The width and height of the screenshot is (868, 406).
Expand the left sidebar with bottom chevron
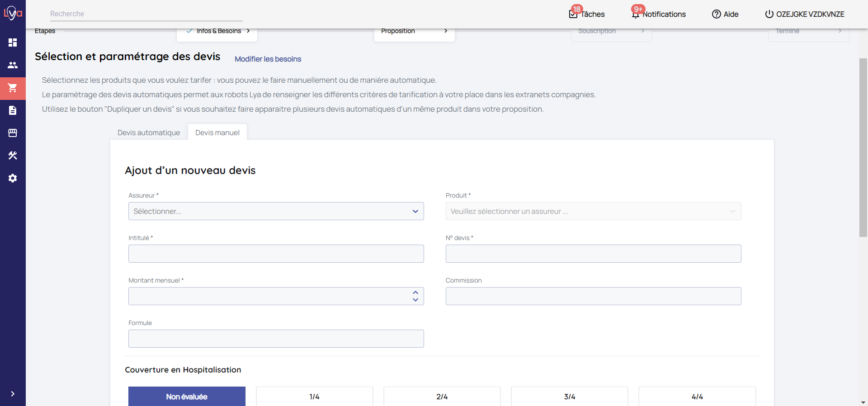pyautogui.click(x=13, y=394)
